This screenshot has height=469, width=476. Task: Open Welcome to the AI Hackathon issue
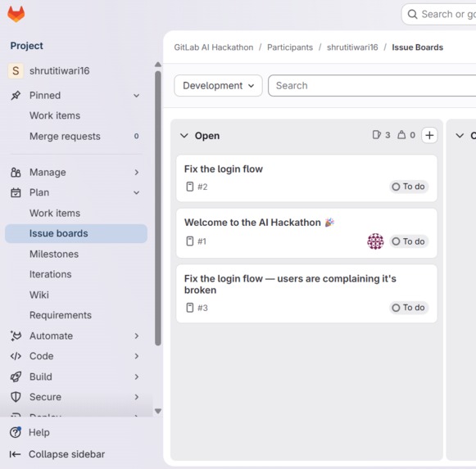click(259, 223)
